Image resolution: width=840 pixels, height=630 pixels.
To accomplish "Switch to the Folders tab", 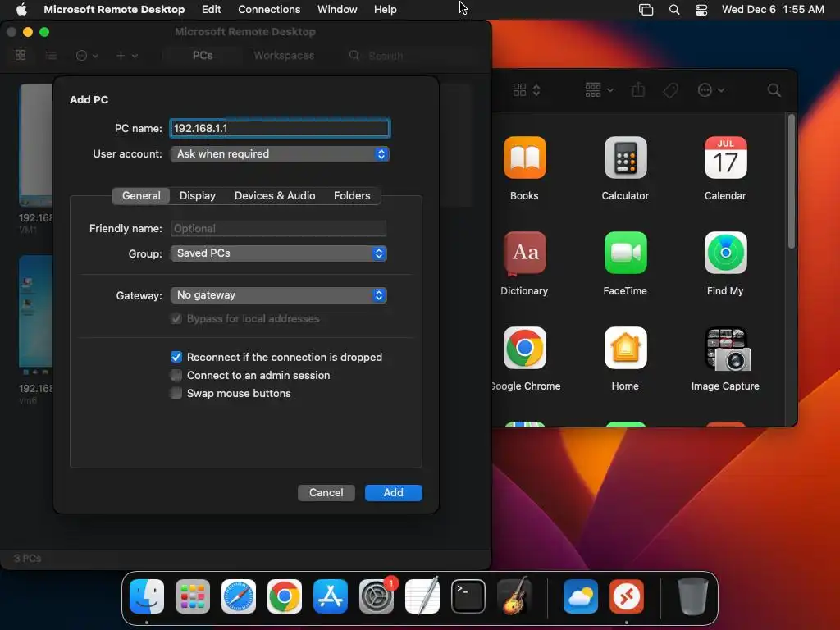I will (352, 195).
